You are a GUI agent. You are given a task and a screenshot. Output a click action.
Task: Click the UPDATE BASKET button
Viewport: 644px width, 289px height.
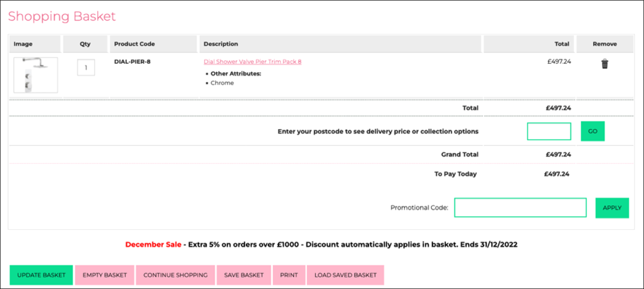(x=41, y=275)
